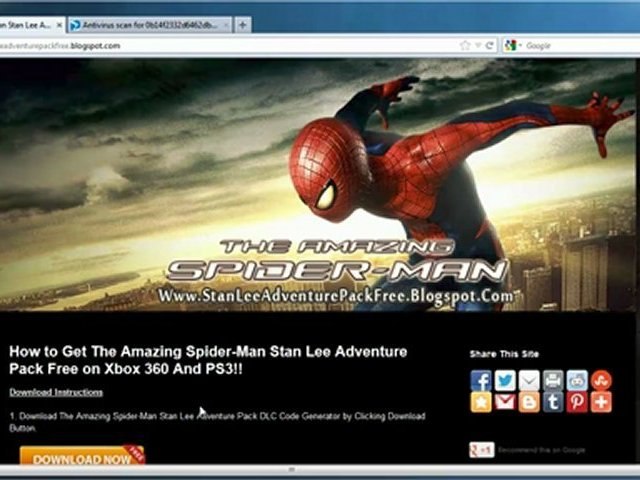This screenshot has height=480, width=640.
Task: Open a new browser tab
Action: 242,25
